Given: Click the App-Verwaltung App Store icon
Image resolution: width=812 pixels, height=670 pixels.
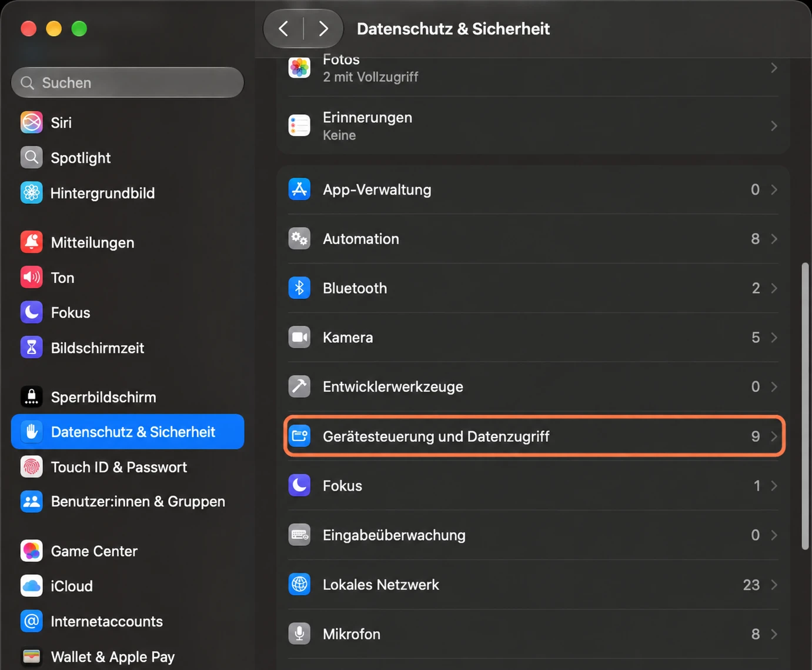Looking at the screenshot, I should [x=299, y=189].
